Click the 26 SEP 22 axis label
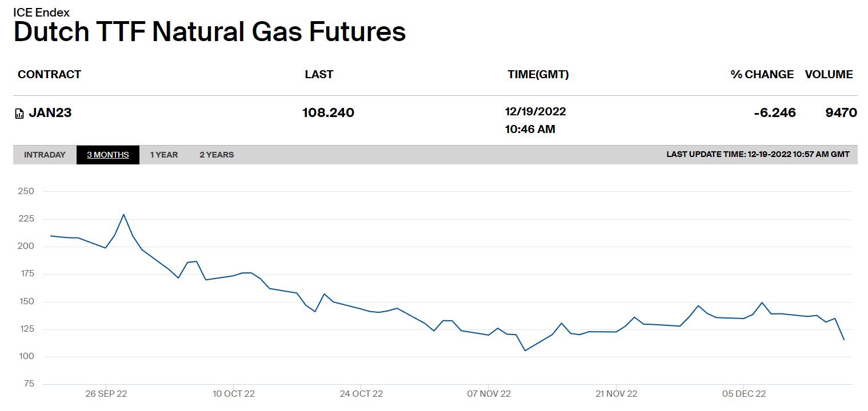This screenshot has height=411, width=868. pyautogui.click(x=106, y=394)
